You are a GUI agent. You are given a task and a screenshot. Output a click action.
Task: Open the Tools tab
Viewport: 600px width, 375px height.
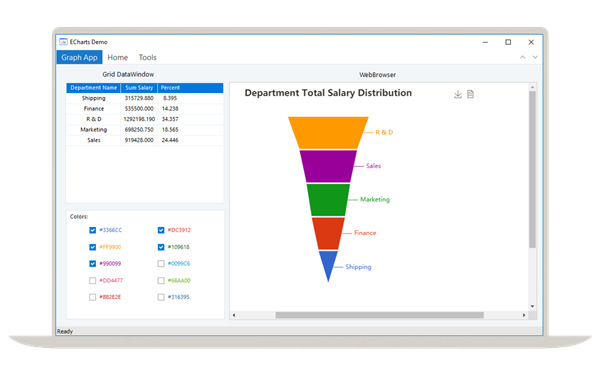point(147,57)
